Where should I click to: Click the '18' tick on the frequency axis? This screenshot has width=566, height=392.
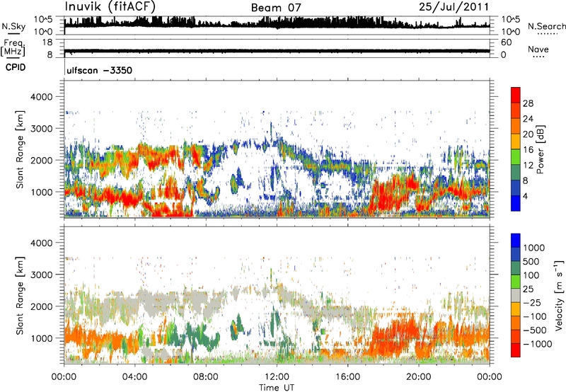pos(47,42)
